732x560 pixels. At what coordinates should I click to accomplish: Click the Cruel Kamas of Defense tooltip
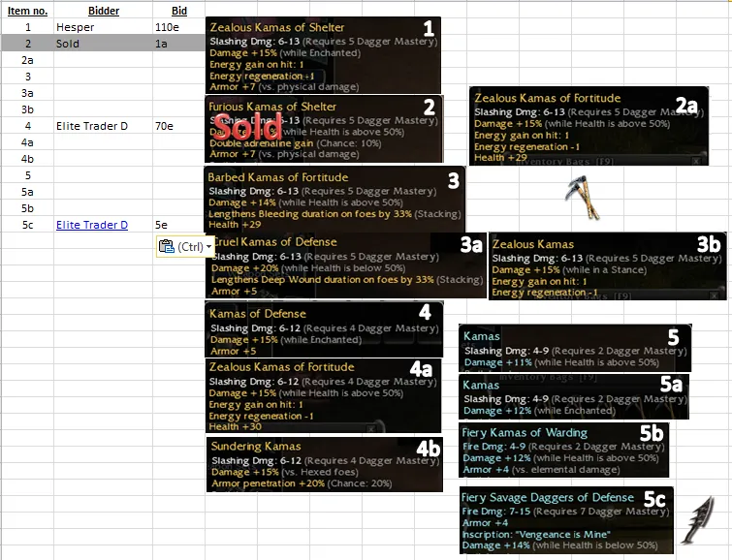point(345,265)
